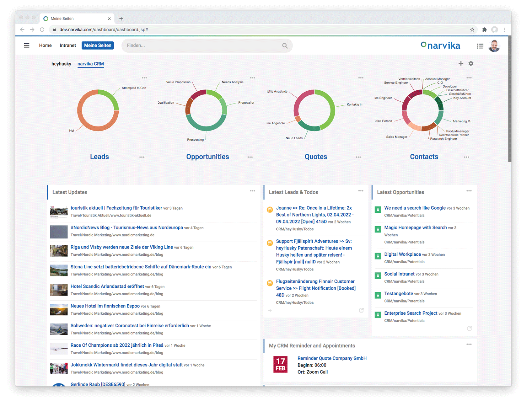Image resolution: width=532 pixels, height=401 pixels.
Task: Select Meine Seiten navigation button
Action: (x=98, y=45)
